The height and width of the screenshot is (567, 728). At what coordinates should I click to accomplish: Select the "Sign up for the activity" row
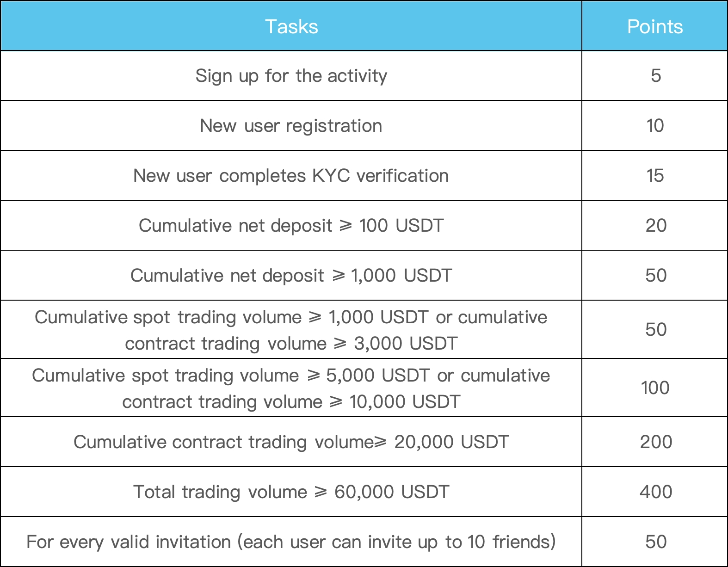(x=291, y=76)
